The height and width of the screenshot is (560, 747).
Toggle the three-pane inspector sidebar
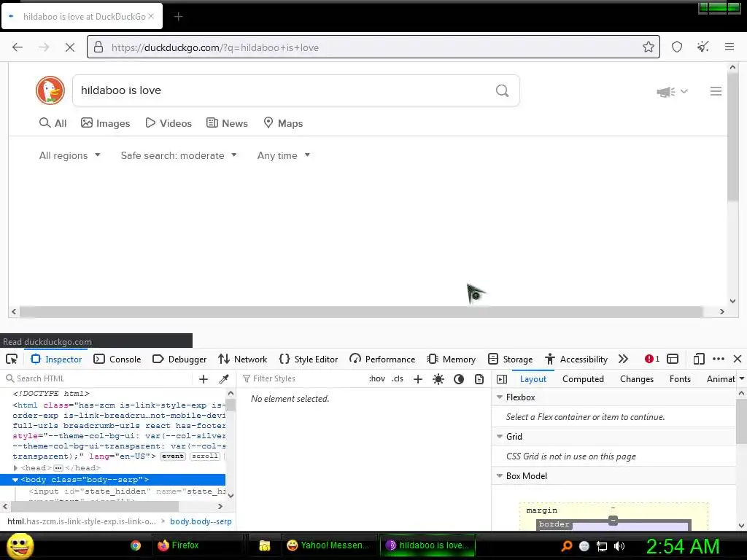502,379
